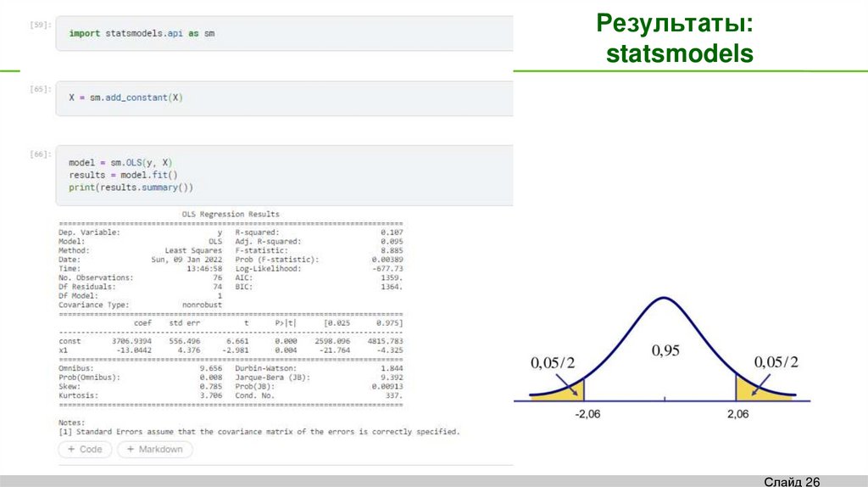Click the F-statistic value 8.885
Screen dimensions: 868x487
[x=392, y=250]
